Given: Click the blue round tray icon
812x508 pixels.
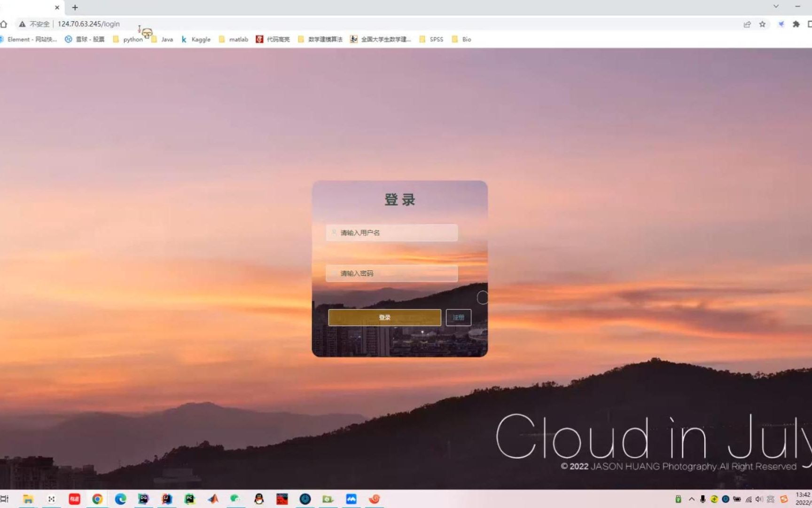Looking at the screenshot, I should [726, 499].
